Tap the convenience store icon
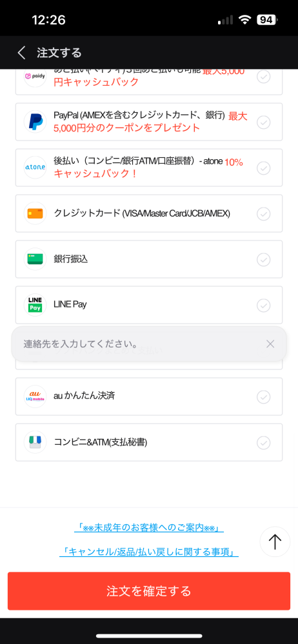The width and height of the screenshot is (298, 644). pyautogui.click(x=35, y=442)
